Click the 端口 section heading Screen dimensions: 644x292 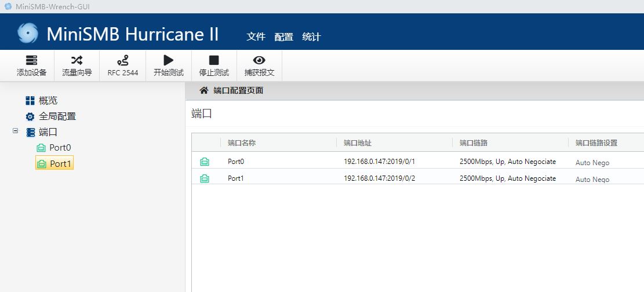point(202,114)
